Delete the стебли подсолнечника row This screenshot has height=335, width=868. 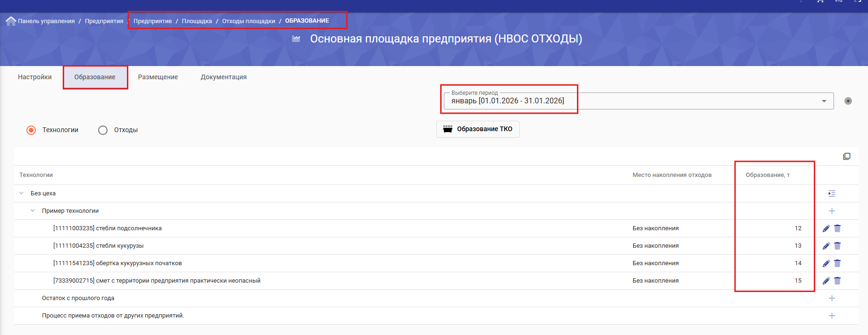click(837, 228)
